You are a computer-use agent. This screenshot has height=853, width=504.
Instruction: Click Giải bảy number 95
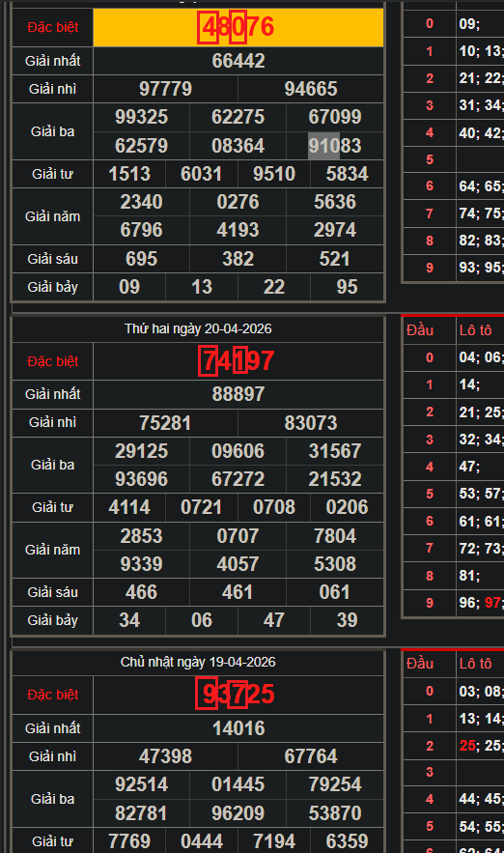[347, 287]
